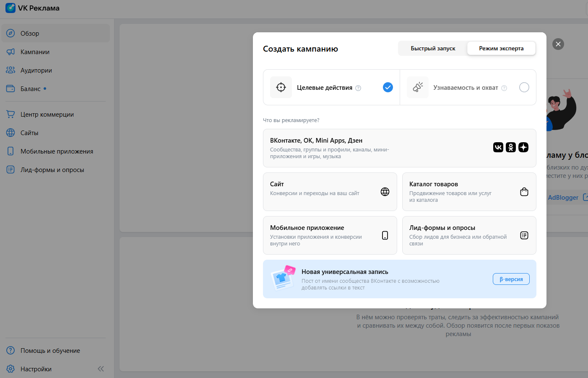Go to the Аудитории section icon
588x378 pixels.
(10, 70)
